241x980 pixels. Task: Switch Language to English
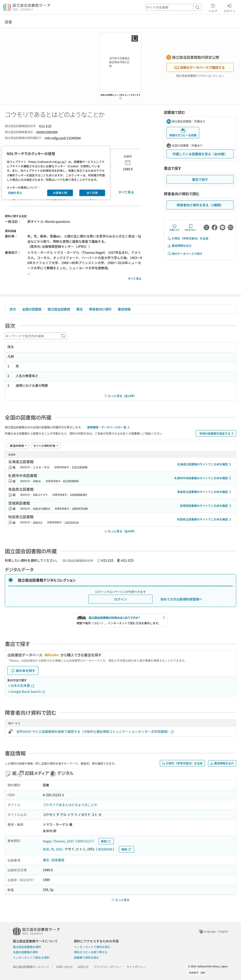[213, 931]
